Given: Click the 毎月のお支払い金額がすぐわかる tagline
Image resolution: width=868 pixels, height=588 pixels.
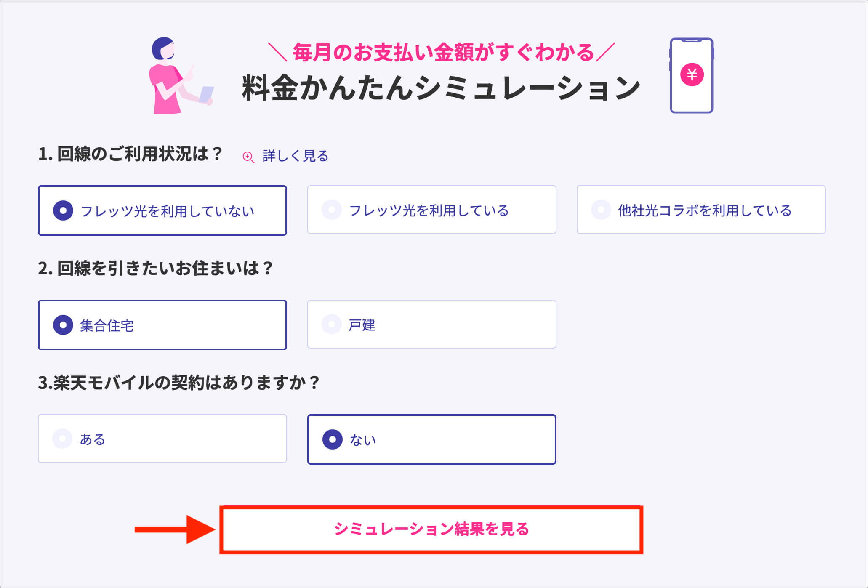Looking at the screenshot, I should 442,53.
